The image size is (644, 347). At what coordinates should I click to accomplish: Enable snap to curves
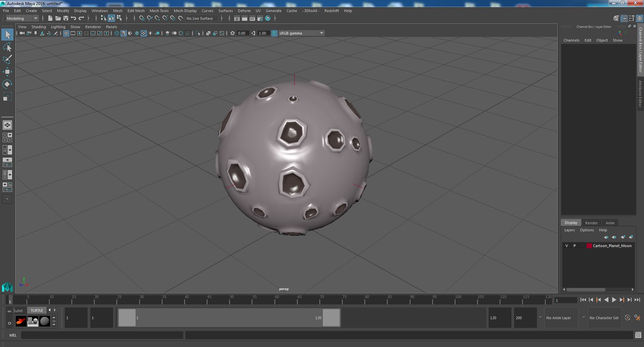pyautogui.click(x=150, y=18)
